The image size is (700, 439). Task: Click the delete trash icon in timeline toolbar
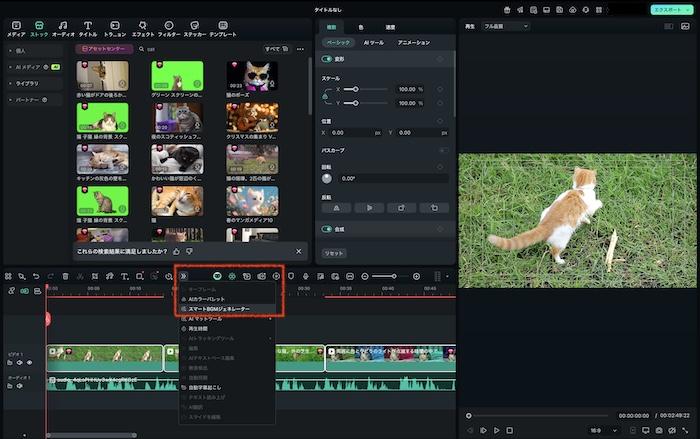[x=66, y=276]
